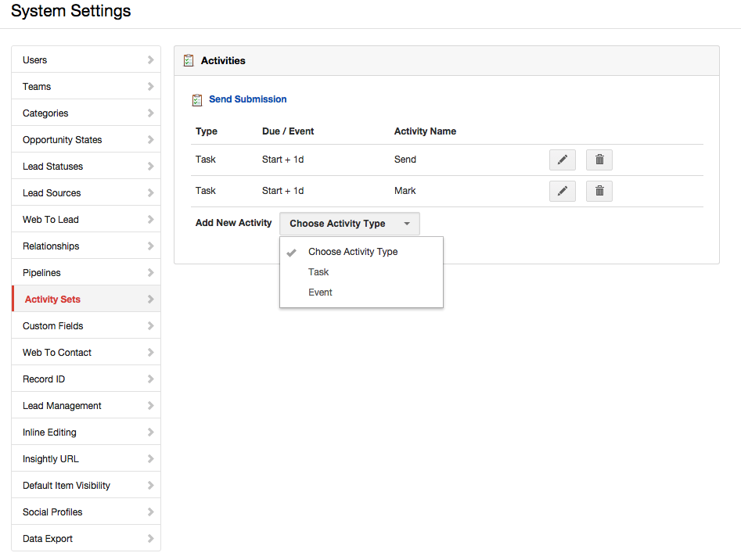Open the Choose Activity Type dropdown

[x=349, y=224]
